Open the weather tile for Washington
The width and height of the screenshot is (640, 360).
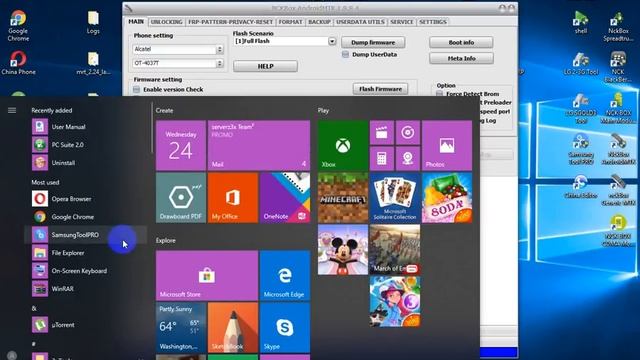pyautogui.click(x=181, y=327)
